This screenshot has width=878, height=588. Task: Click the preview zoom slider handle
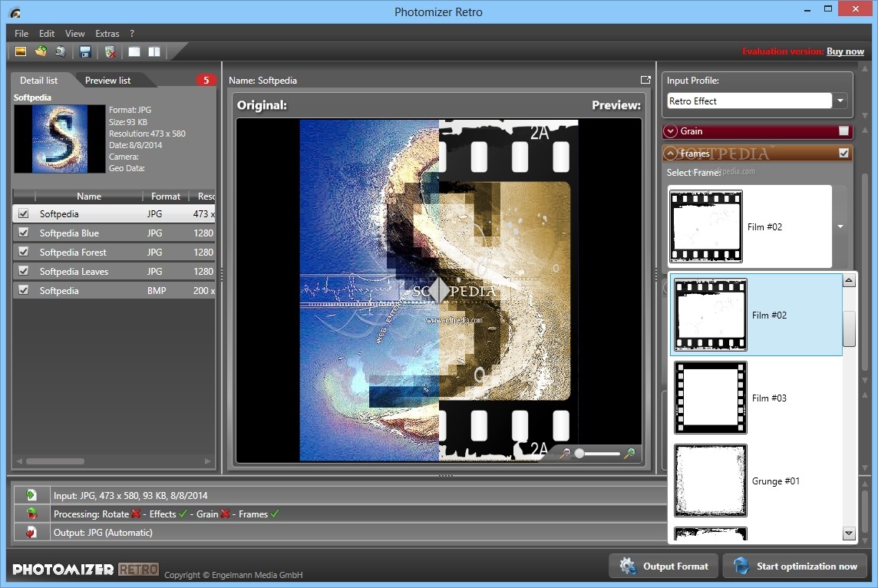pyautogui.click(x=579, y=453)
